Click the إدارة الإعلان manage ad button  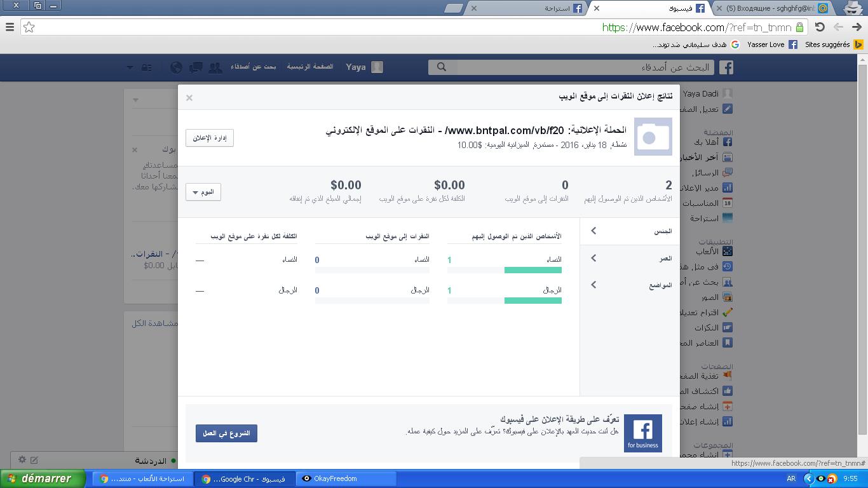210,138
